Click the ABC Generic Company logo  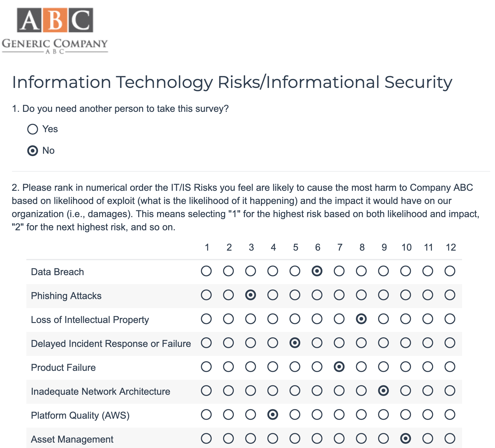coord(55,31)
